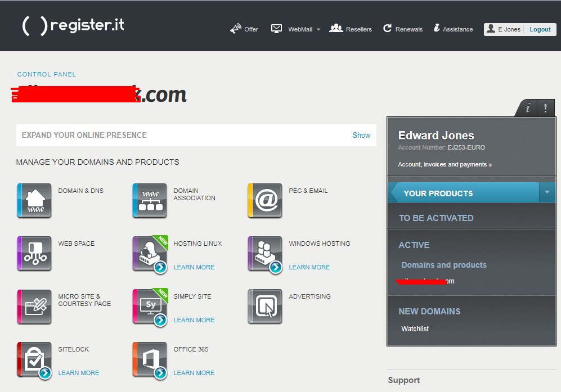Open Domains and products link
Screen dimensions: 561x392
tap(444, 265)
